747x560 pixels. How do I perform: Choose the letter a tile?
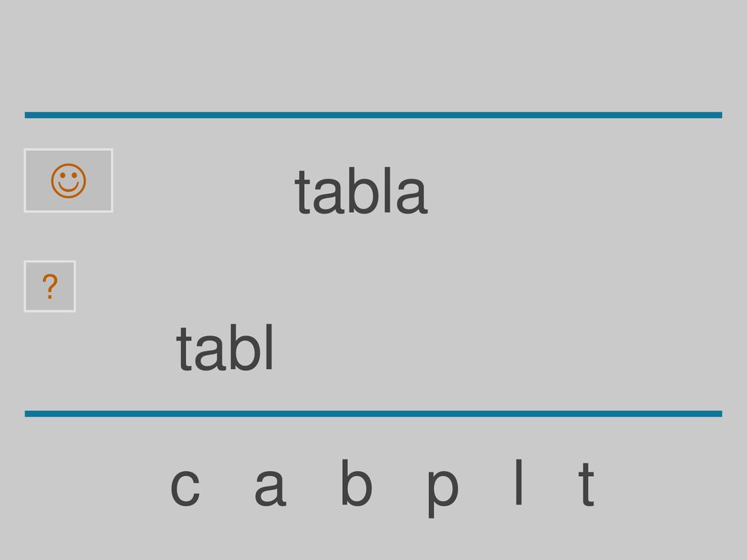click(x=270, y=486)
